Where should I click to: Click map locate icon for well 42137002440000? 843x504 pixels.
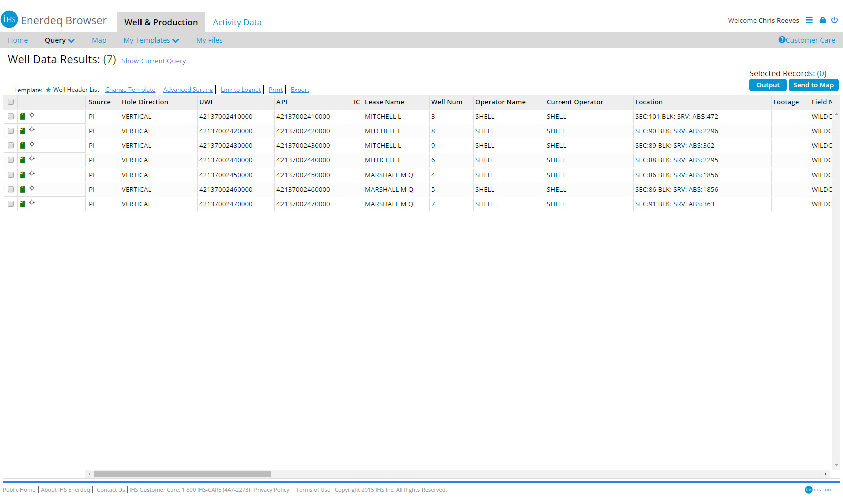click(x=32, y=159)
